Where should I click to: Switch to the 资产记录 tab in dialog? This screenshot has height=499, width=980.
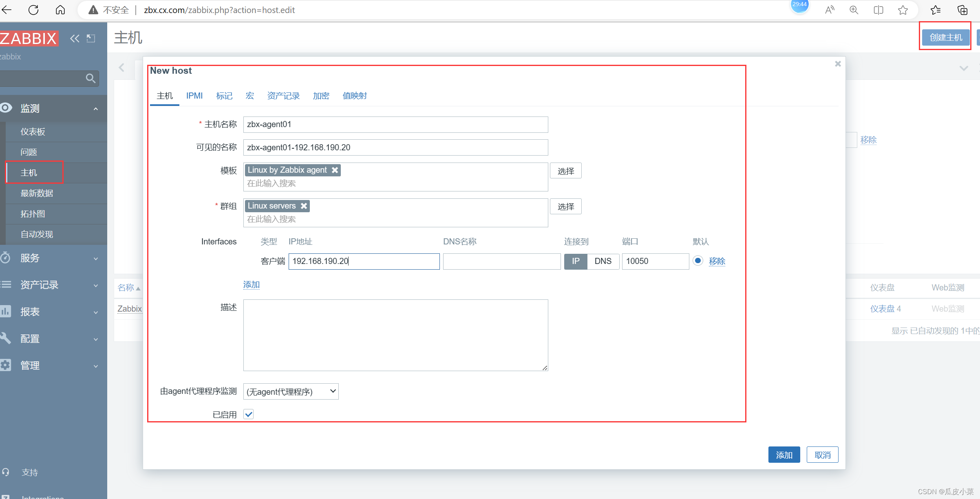click(283, 96)
